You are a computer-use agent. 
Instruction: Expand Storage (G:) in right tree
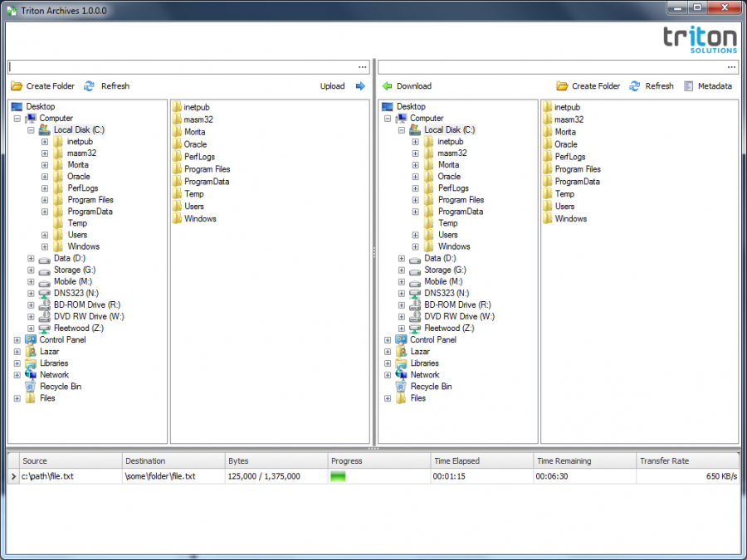pos(402,270)
